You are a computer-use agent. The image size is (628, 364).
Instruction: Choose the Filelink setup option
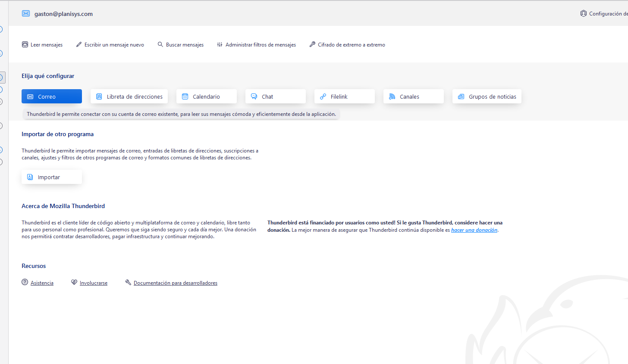click(x=345, y=96)
